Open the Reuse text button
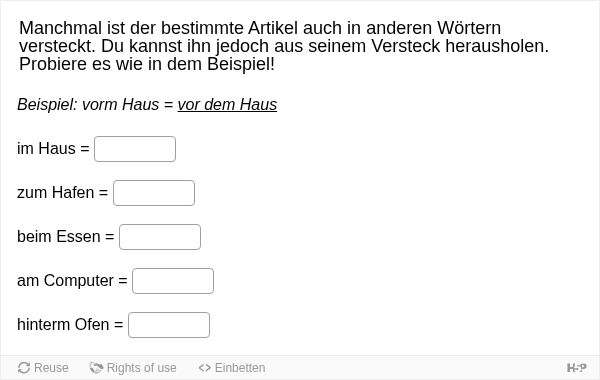Viewport: 600px width, 380px height. pyautogui.click(x=51, y=368)
